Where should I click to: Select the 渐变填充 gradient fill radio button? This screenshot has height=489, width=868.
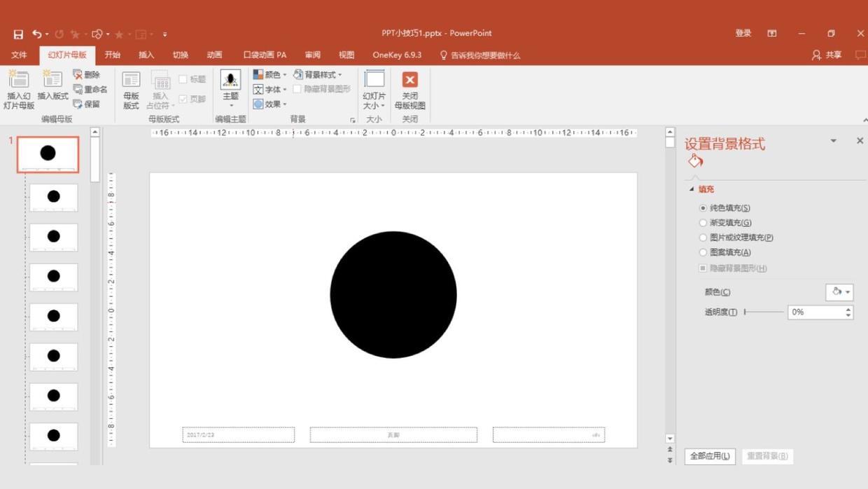click(703, 223)
